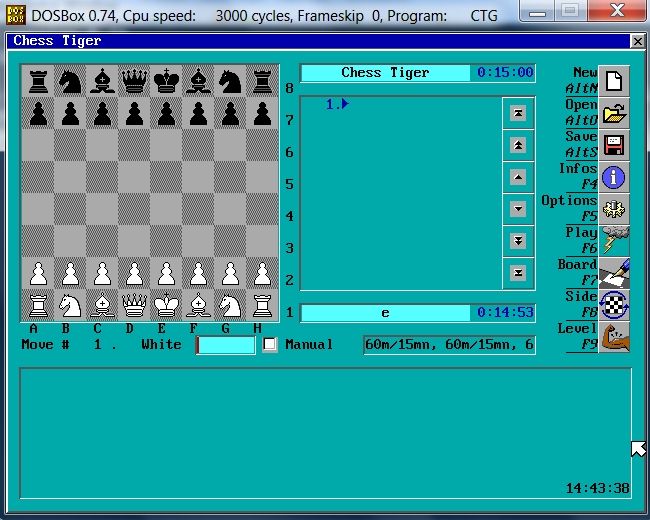Click the black queen on D8
Viewport: 650px width, 520px height.
134,81
